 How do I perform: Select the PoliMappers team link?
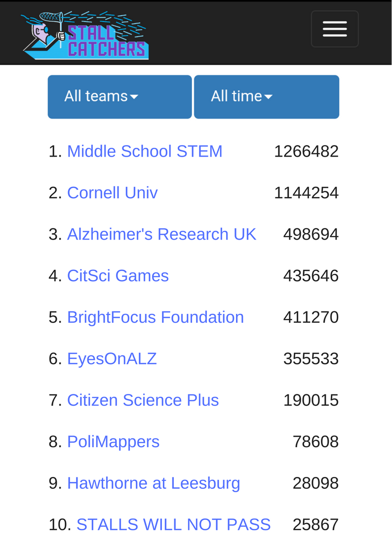[113, 442]
